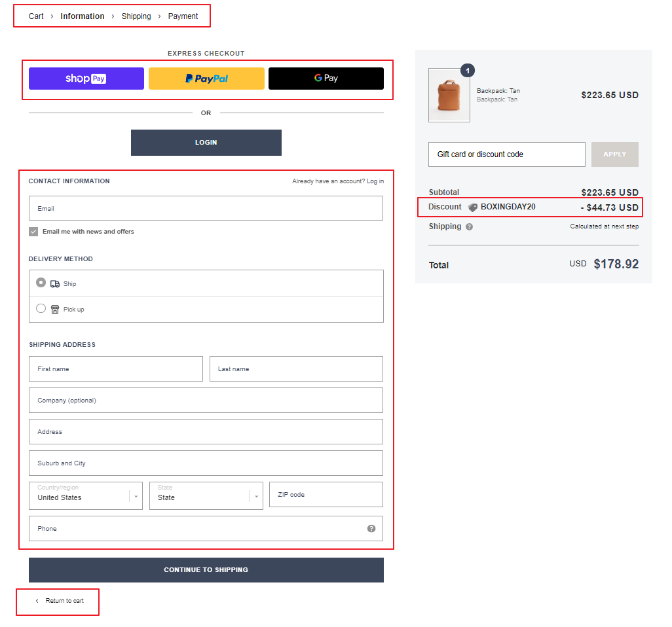This screenshot has width=672, height=627.
Task: Click into the Address field
Action: (x=206, y=432)
